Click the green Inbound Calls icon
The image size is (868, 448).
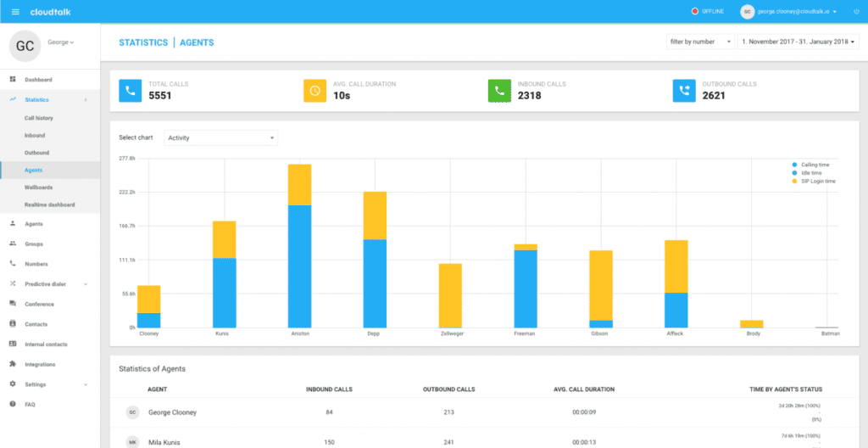point(499,91)
